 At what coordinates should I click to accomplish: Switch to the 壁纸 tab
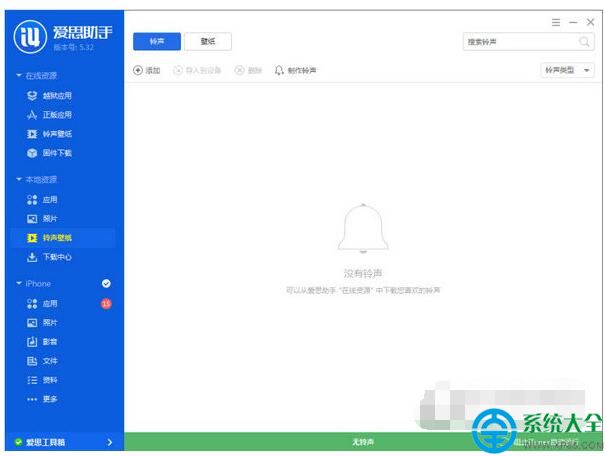pos(208,41)
